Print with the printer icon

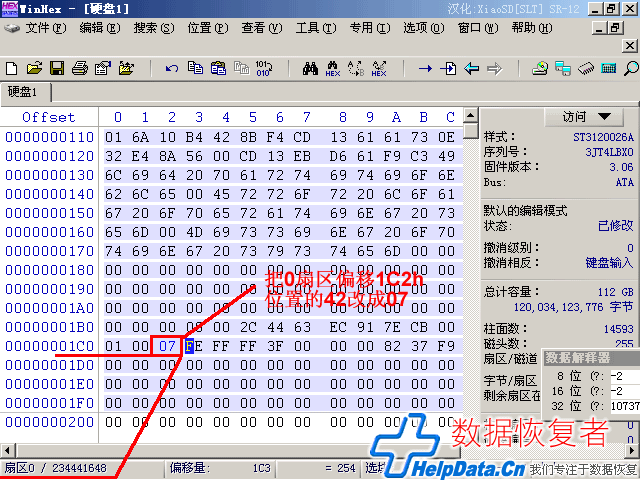point(80,68)
